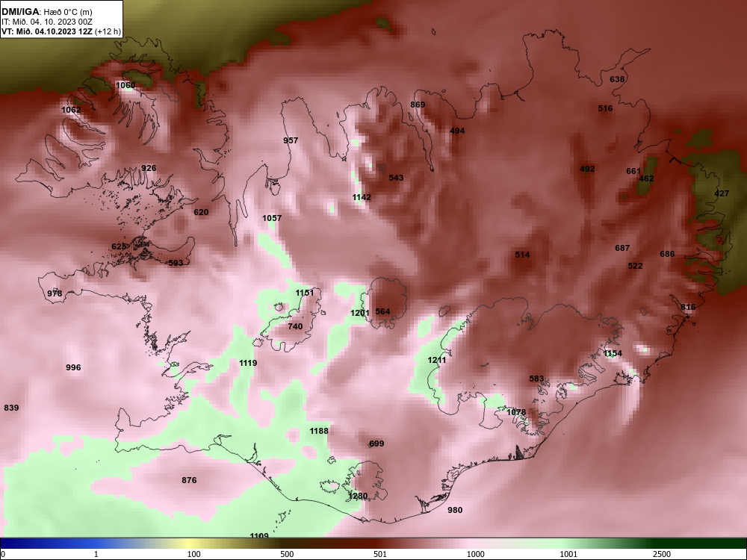Image resolution: width=747 pixels, height=560 pixels.
Task: Click the 100 tick on color scale
Action: point(194,554)
